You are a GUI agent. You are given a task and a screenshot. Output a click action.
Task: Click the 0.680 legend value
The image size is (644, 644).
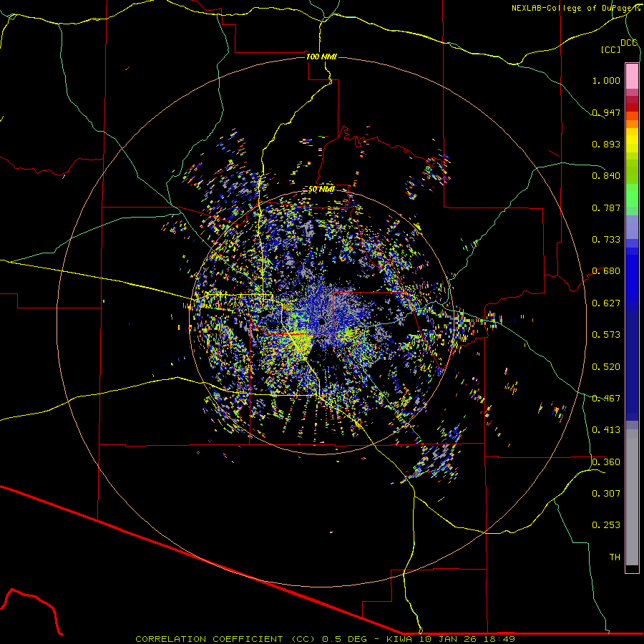pos(606,271)
